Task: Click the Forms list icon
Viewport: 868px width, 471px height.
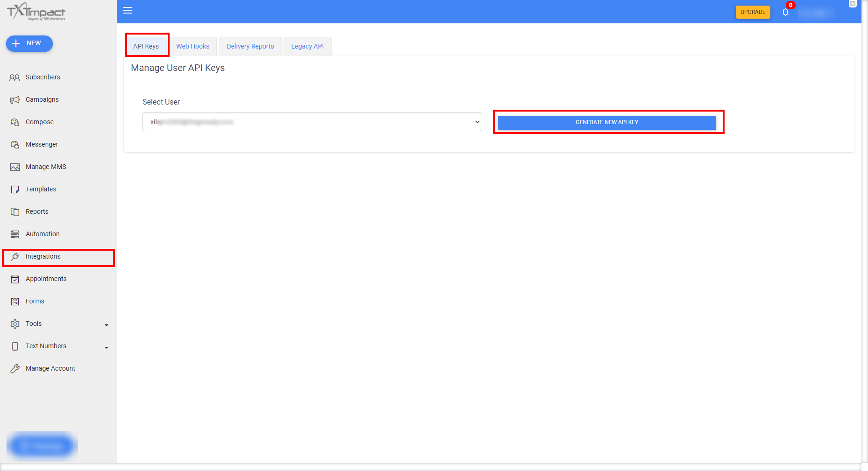Action: [15, 302]
